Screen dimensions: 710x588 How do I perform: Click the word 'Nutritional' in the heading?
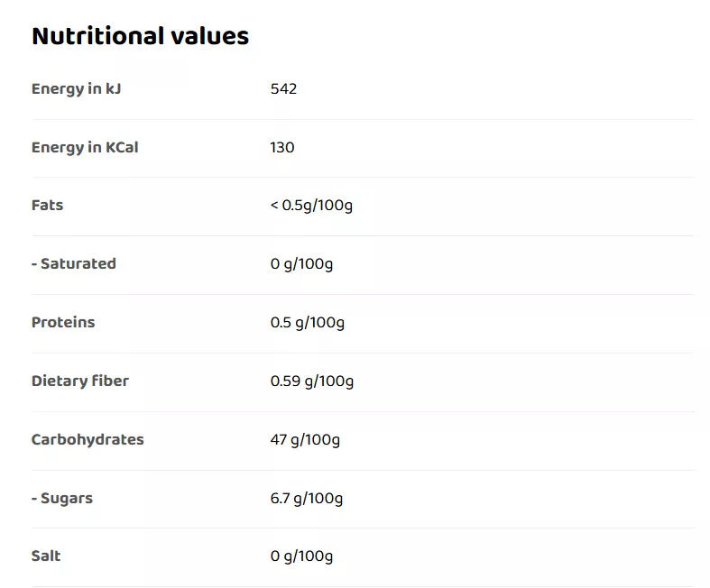tap(97, 36)
